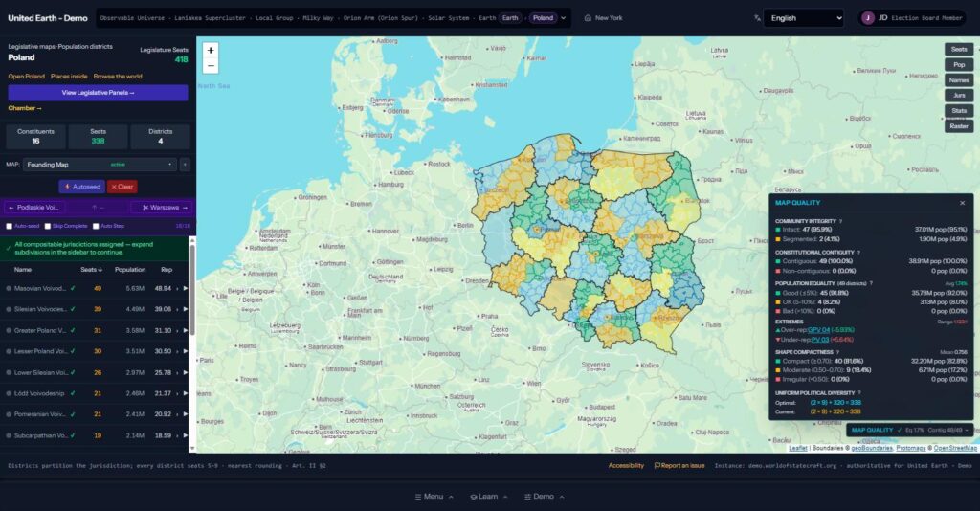Open the under-represented PV 03 district link

coord(820,340)
